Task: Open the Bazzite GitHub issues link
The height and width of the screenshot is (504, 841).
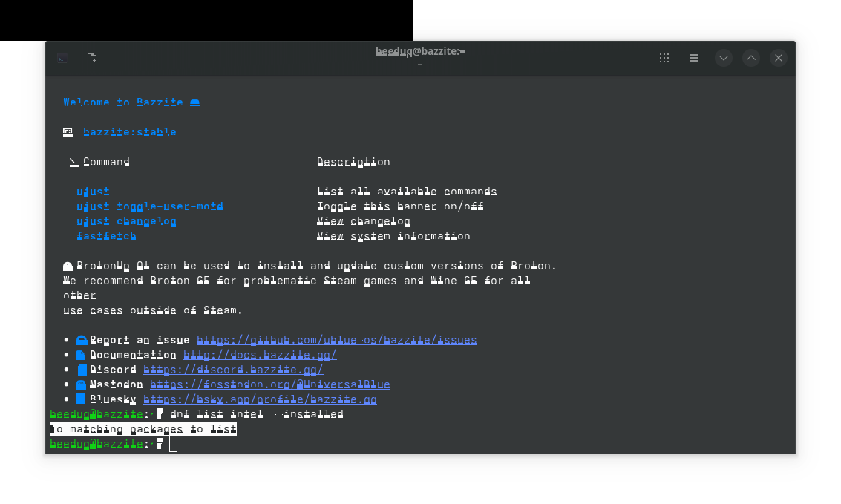Action: (336, 339)
